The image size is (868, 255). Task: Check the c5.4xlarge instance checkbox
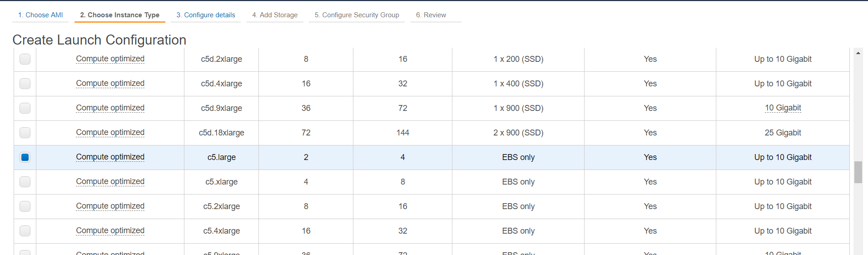[25, 231]
